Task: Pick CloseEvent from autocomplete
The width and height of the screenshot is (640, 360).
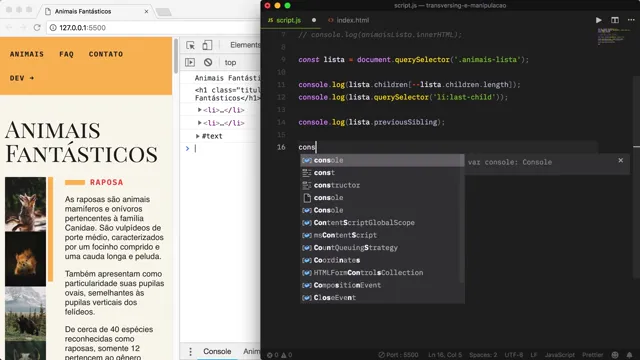Action: point(382,298)
